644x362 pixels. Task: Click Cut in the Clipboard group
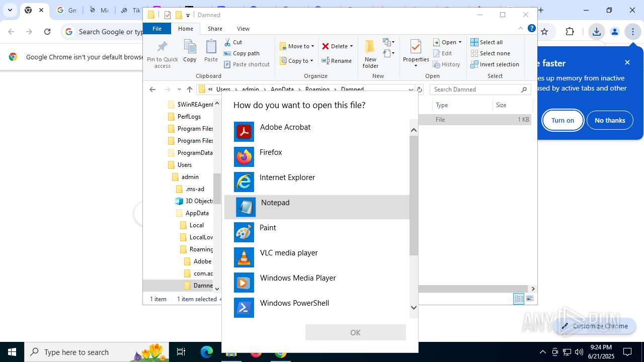(233, 42)
